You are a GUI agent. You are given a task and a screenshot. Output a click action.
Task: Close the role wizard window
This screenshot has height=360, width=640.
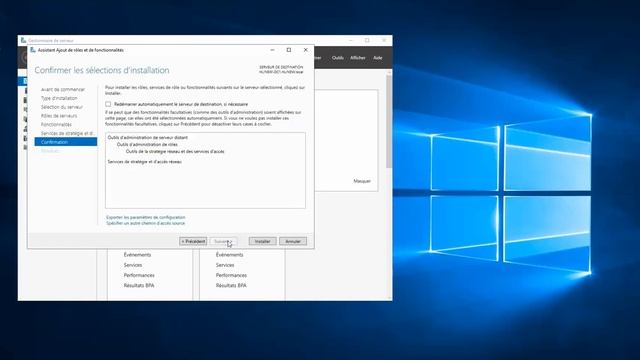(x=306, y=50)
